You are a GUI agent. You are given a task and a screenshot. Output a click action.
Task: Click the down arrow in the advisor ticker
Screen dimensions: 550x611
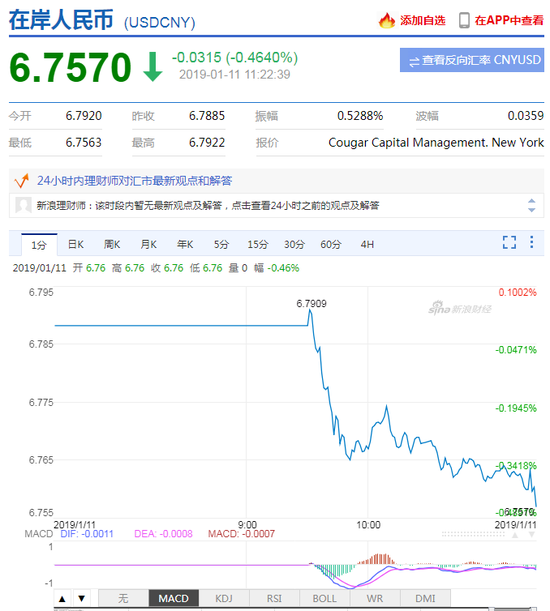coord(531,210)
